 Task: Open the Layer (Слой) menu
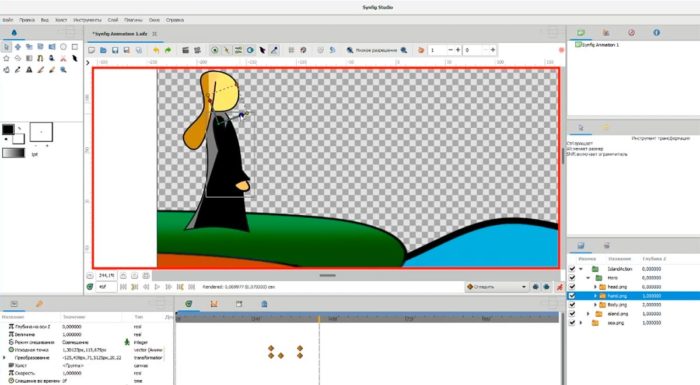point(113,20)
